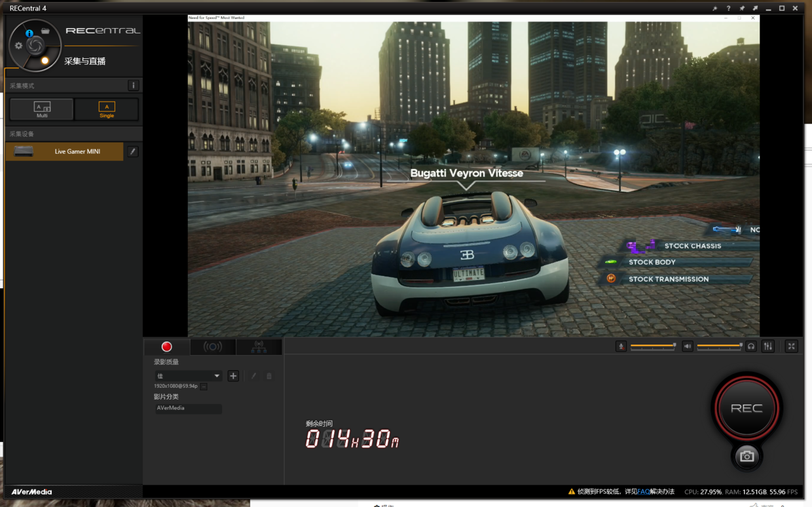
Task: Edit the selected recording quality profile
Action: tap(253, 376)
